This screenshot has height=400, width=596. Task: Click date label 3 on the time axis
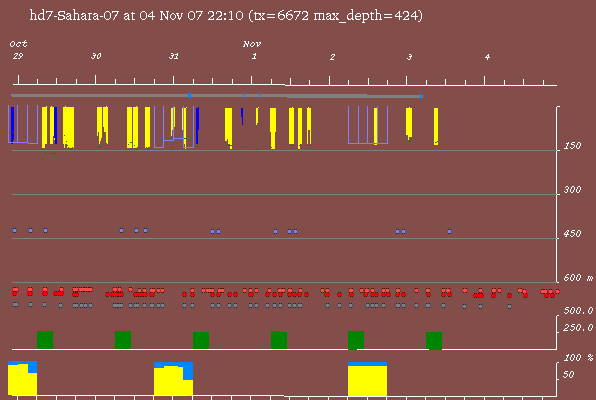[409, 57]
